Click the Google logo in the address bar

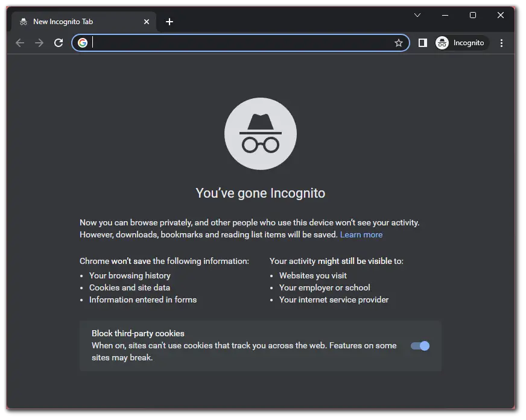(x=83, y=43)
